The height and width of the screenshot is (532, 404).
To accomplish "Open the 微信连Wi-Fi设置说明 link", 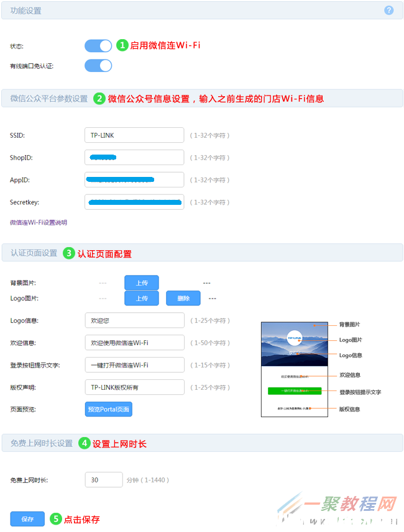I will [x=39, y=223].
